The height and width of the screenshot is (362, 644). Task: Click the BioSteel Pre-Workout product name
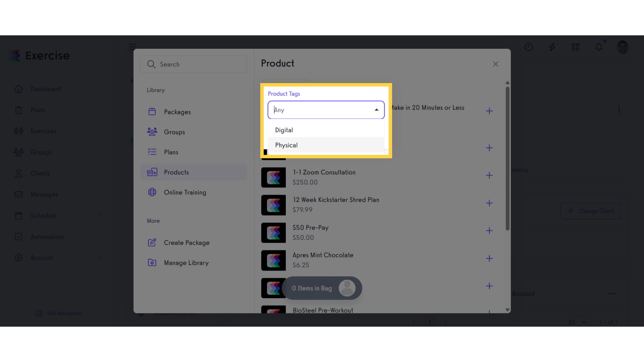pos(323,310)
